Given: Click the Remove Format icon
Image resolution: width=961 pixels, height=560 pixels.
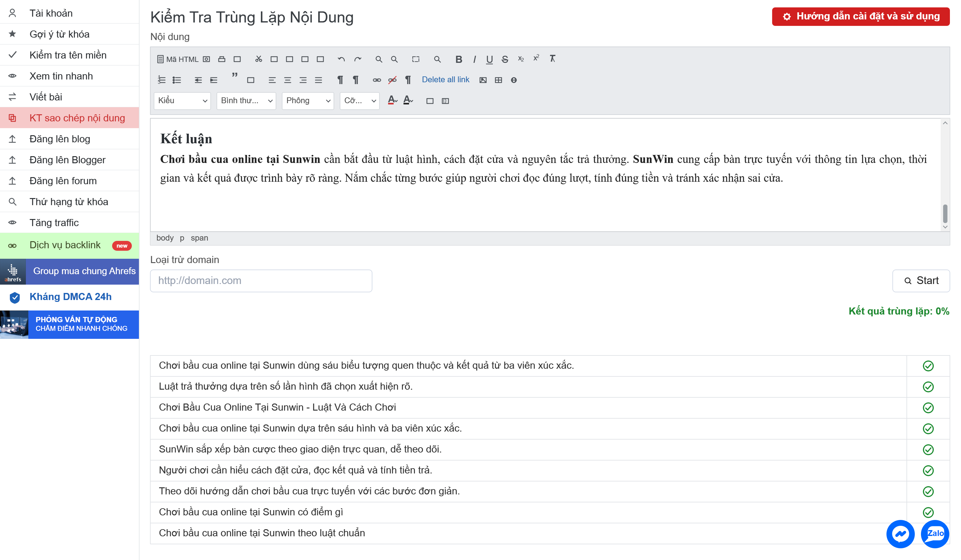Looking at the screenshot, I should (552, 58).
